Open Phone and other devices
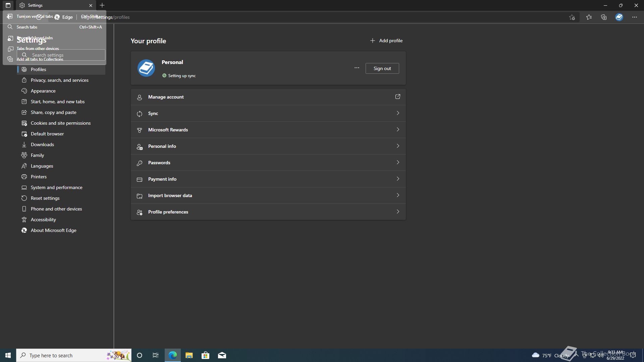The height and width of the screenshot is (362, 644). pyautogui.click(x=61, y=209)
